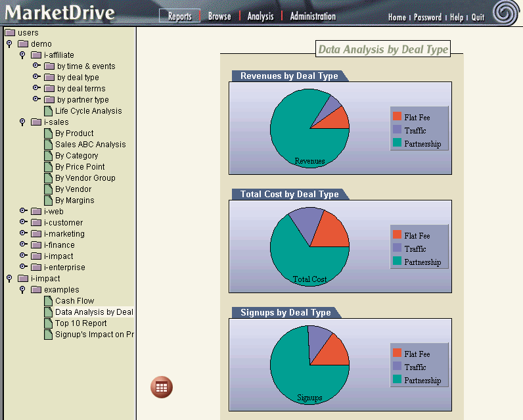The height and width of the screenshot is (420, 523).
Task: Collapse the i-sales tree node
Action: coord(22,122)
